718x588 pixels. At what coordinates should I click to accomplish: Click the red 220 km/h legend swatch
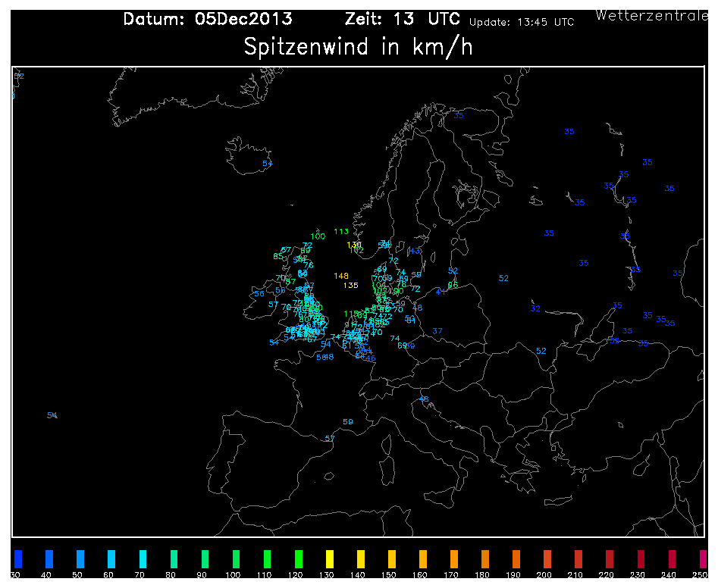610,558
